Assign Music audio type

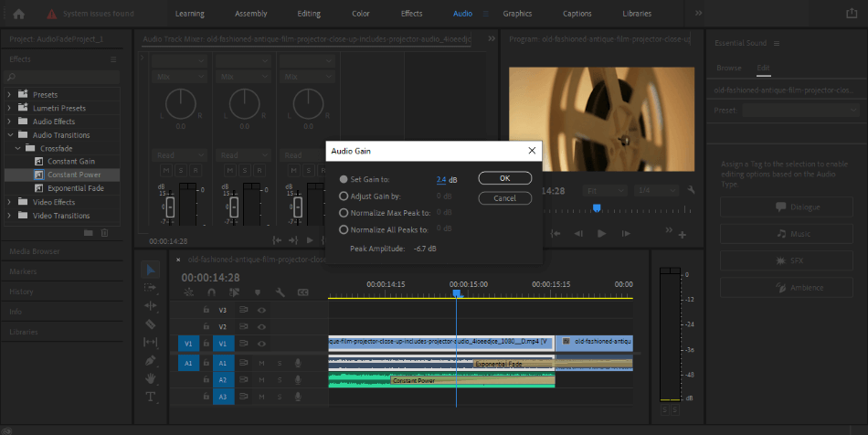pyautogui.click(x=786, y=234)
